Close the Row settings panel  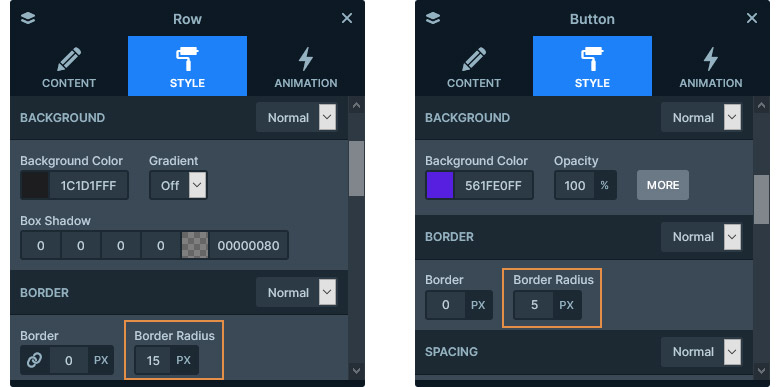[347, 18]
